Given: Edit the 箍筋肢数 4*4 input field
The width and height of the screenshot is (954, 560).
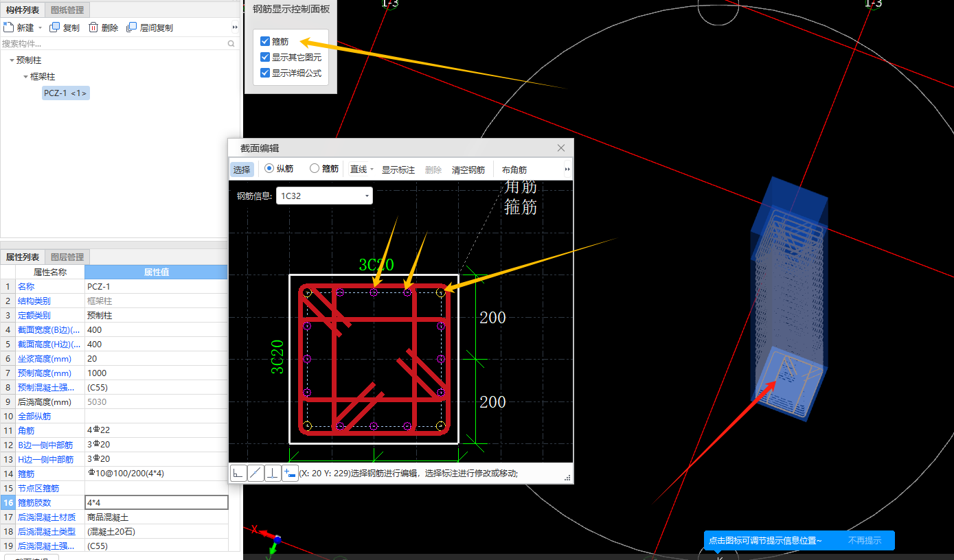Looking at the screenshot, I should [x=156, y=502].
